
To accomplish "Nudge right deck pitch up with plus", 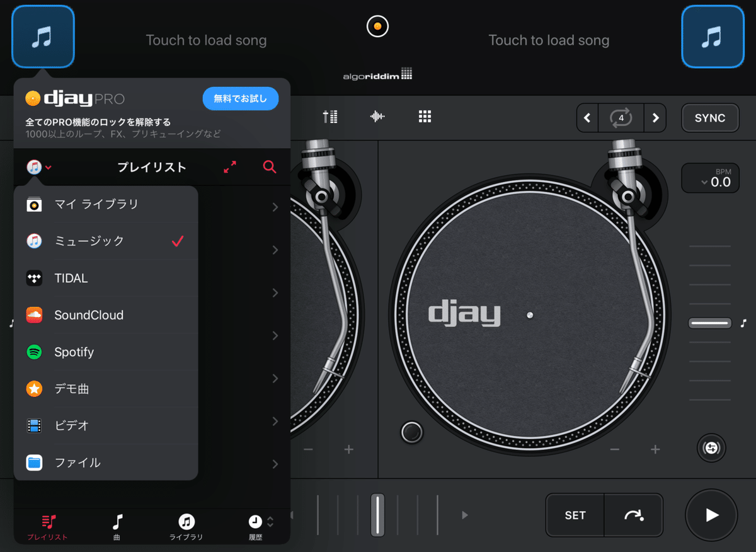I will click(x=655, y=449).
